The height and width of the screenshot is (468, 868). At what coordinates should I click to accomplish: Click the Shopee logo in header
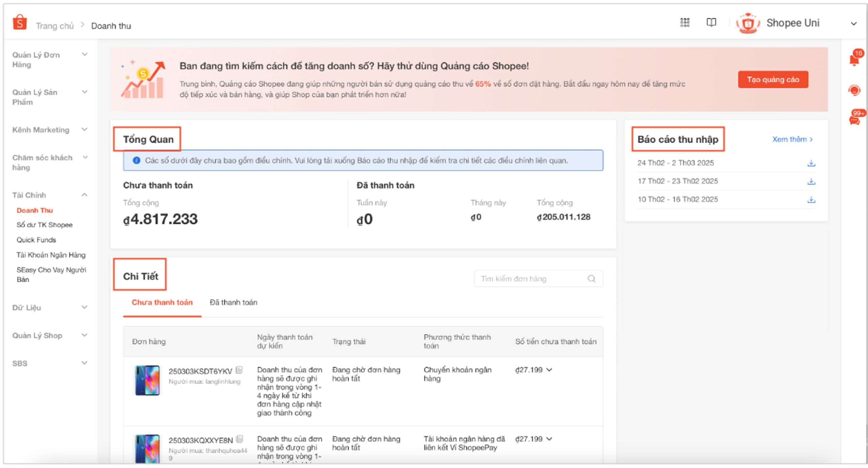coord(20,23)
